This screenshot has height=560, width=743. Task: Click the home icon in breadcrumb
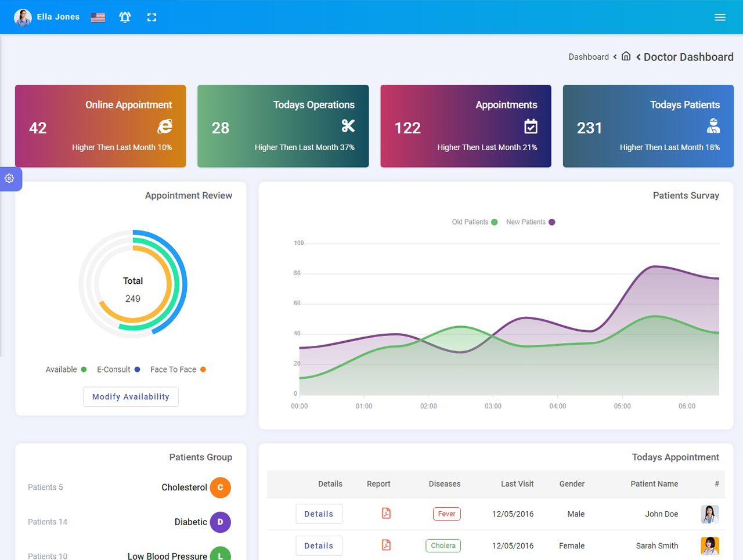pos(626,56)
